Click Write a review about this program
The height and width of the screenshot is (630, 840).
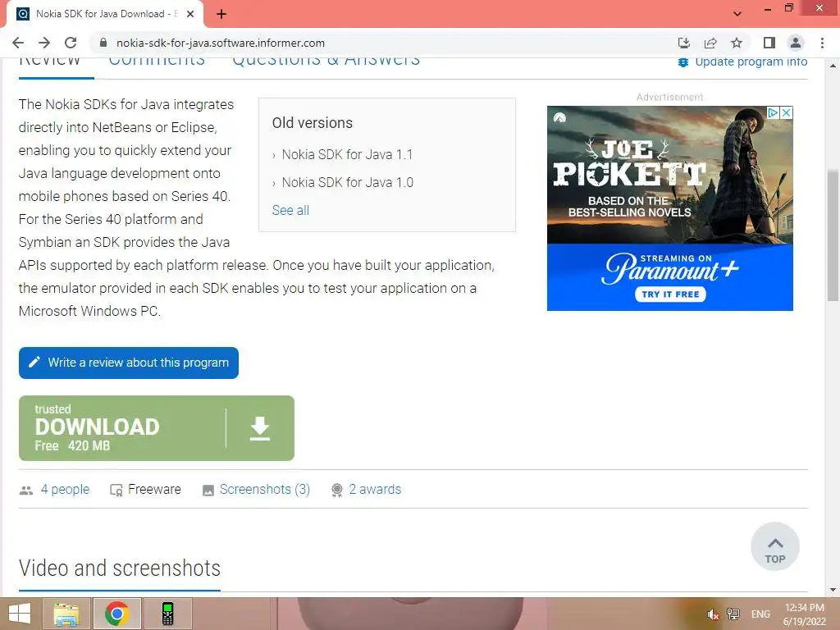129,363
